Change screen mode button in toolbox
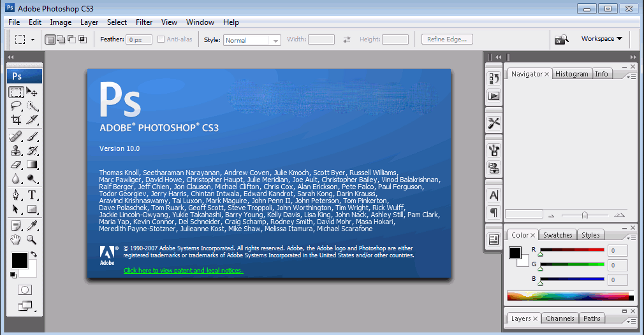The width and height of the screenshot is (644, 335). pos(26,306)
